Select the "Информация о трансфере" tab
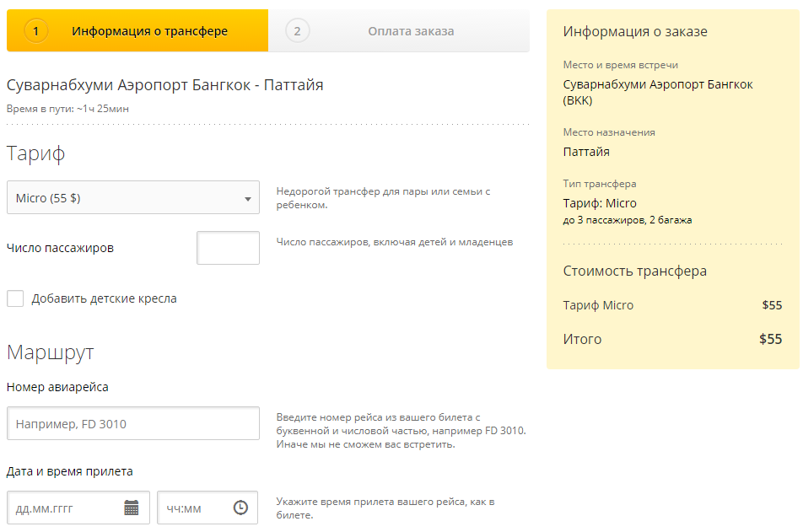Viewport: 803px width, 532px height. (149, 31)
